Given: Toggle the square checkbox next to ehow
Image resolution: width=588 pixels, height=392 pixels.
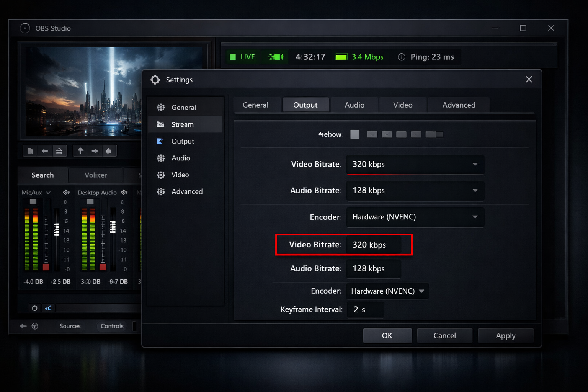Looking at the screenshot, I should point(355,134).
